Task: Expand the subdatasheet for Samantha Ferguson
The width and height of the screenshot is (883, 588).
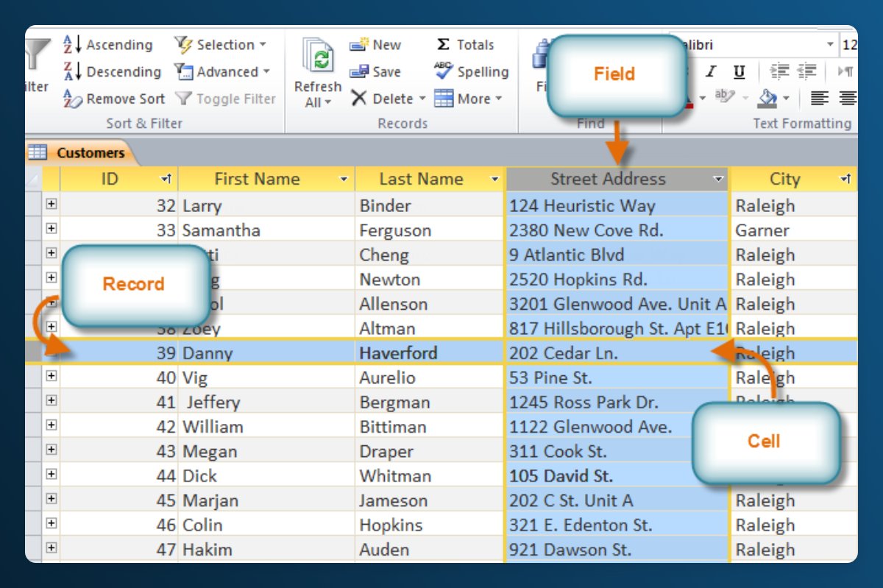Action: [51, 229]
